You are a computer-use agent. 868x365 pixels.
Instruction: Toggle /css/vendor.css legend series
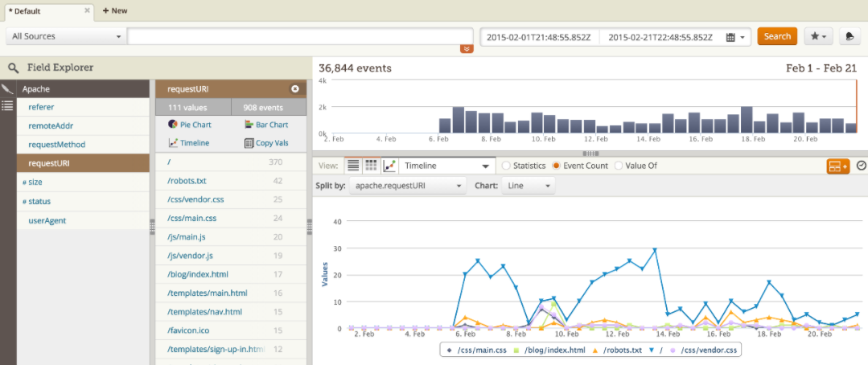[x=703, y=350]
